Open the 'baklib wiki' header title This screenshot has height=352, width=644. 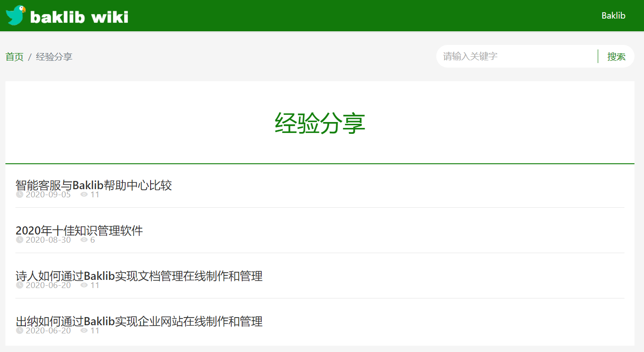(79, 17)
